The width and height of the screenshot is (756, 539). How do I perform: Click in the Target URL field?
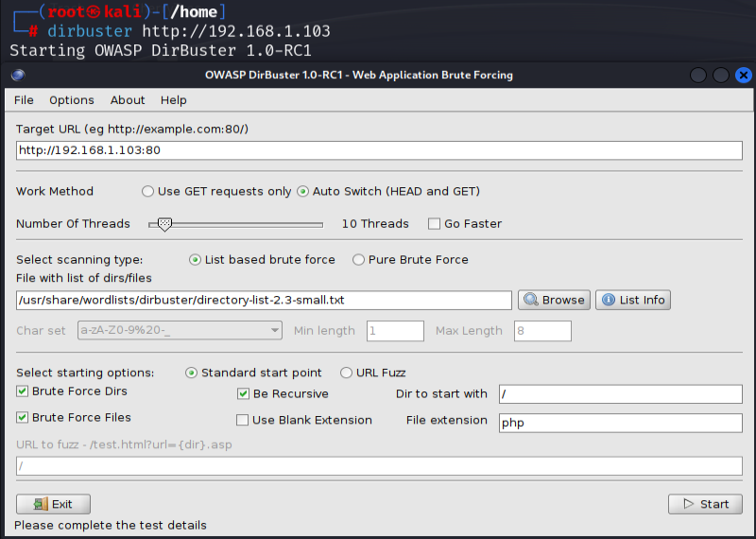click(x=379, y=150)
